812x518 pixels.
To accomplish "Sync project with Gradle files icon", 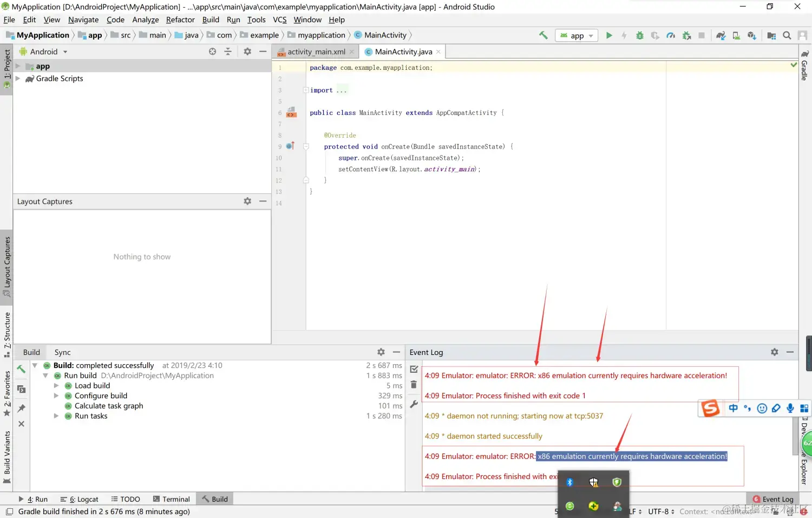I will 721,35.
